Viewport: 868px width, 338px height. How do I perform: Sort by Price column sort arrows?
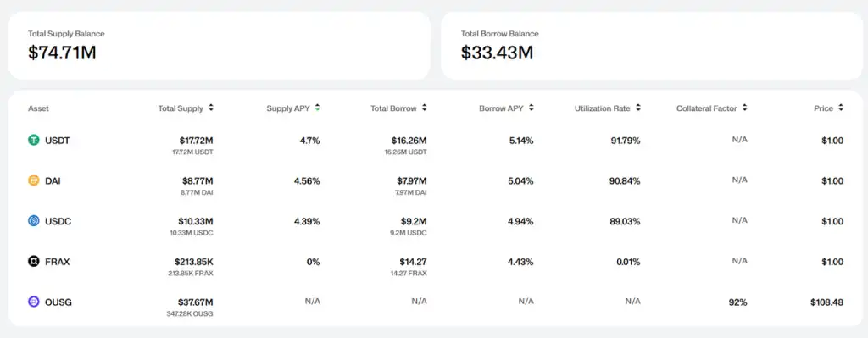[841, 108]
